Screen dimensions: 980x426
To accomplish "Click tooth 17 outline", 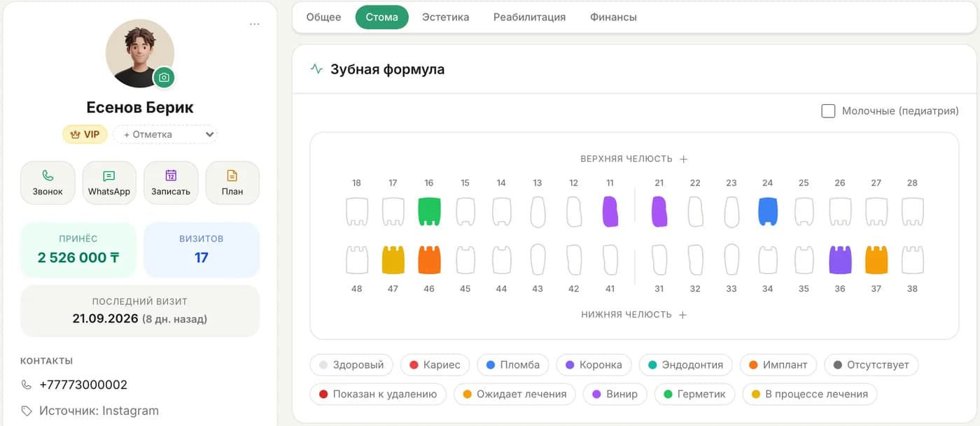I will [x=393, y=212].
